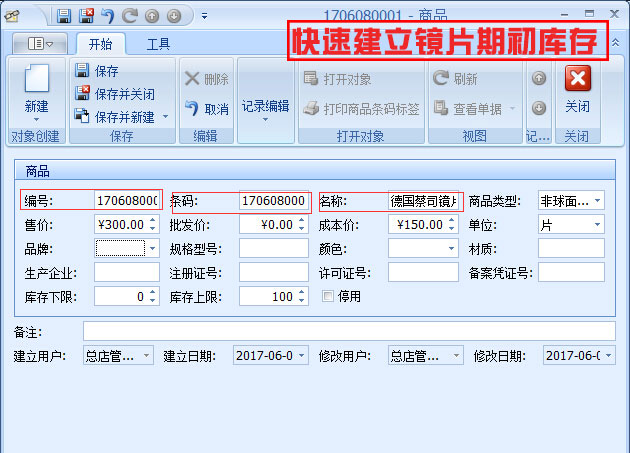Click 保存并新建 (Save and New) button
This screenshot has height=453, width=630.
tap(124, 117)
